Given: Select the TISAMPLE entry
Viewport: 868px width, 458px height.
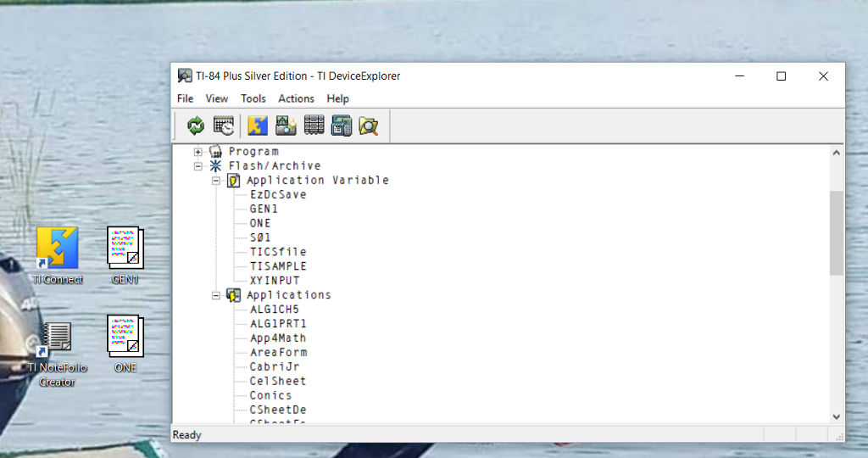Looking at the screenshot, I should click(278, 266).
